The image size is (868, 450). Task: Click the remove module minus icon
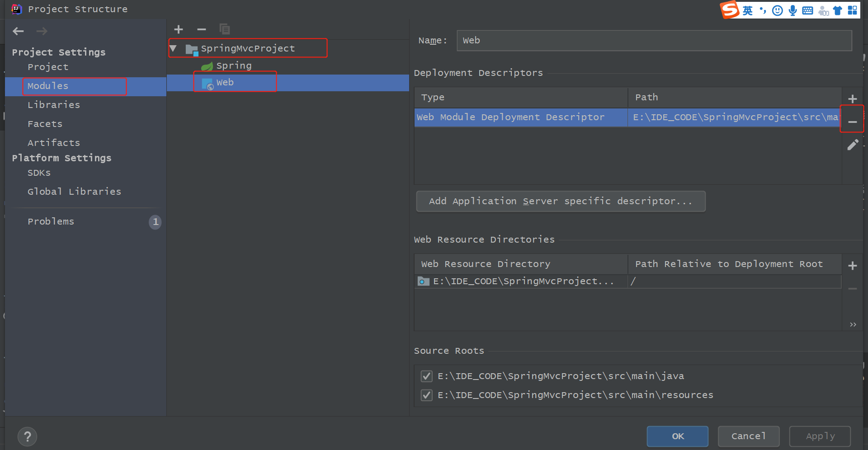click(202, 29)
